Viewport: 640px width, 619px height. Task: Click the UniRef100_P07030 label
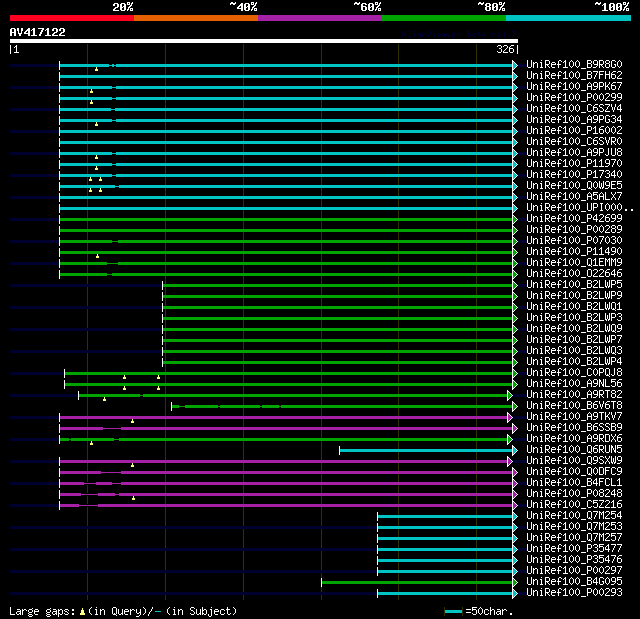click(574, 241)
